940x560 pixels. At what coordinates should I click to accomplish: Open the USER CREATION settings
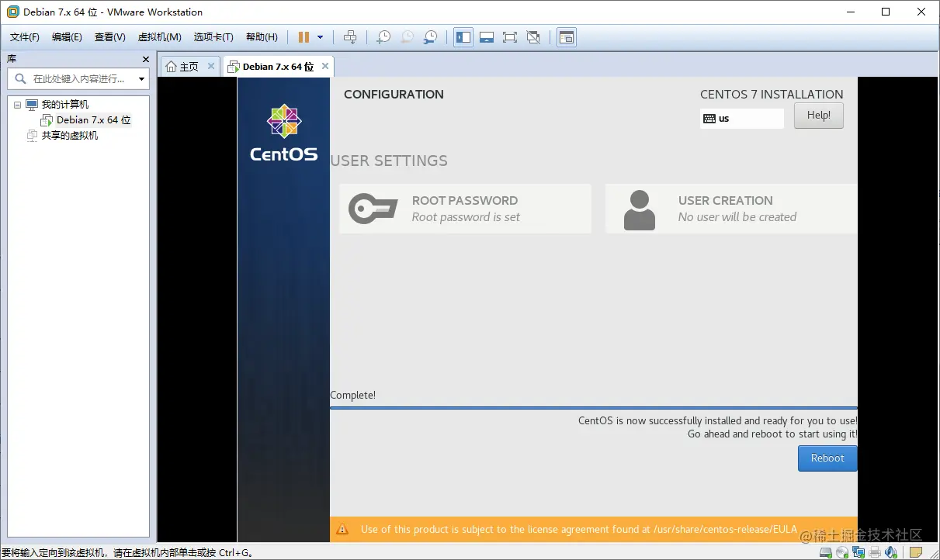click(x=731, y=209)
